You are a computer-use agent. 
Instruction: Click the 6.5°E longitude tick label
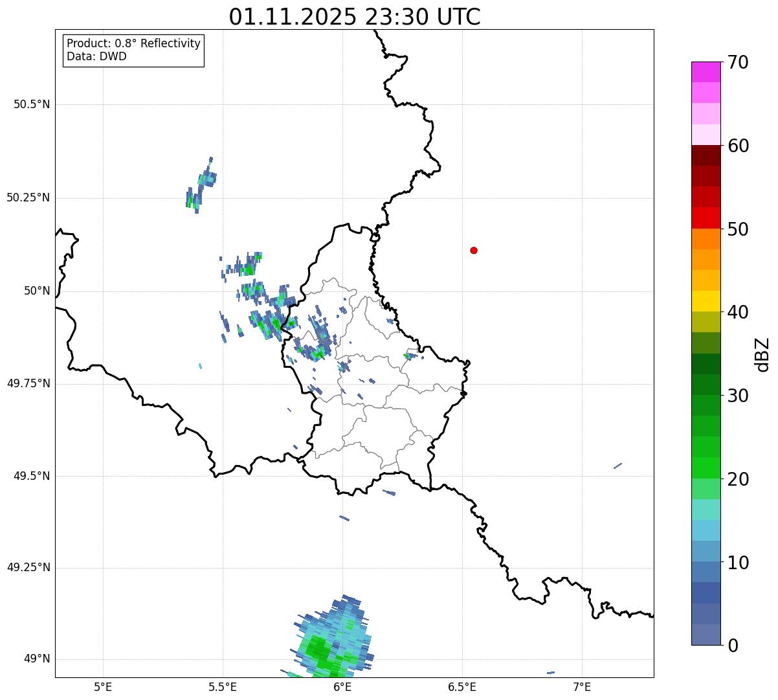tap(462, 686)
